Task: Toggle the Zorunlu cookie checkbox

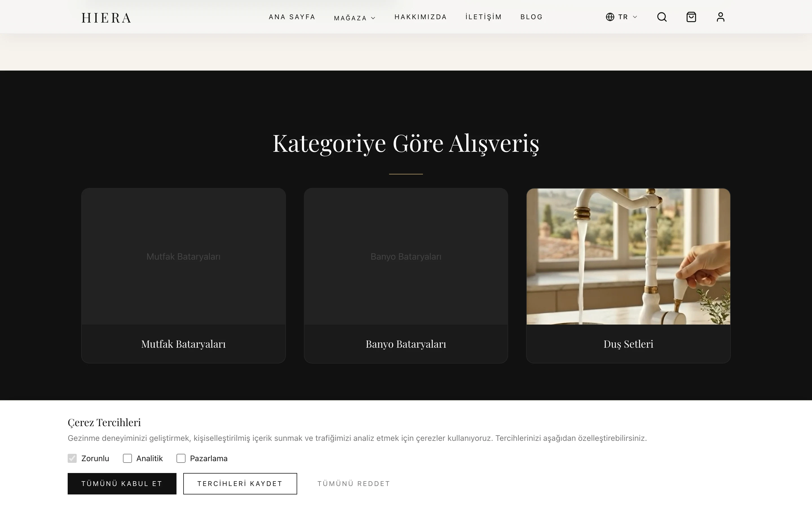Action: (x=72, y=458)
